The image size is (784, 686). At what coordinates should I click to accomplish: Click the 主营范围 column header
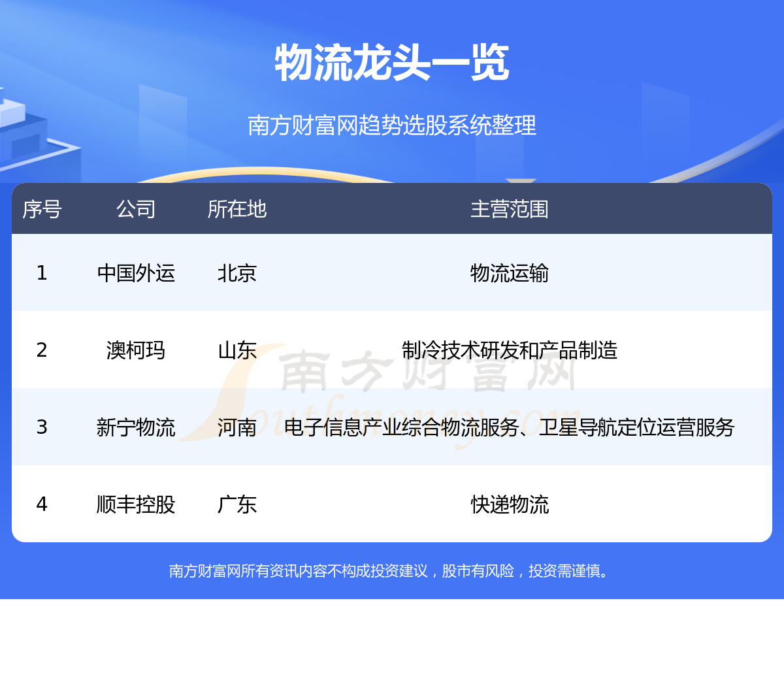pos(510,209)
